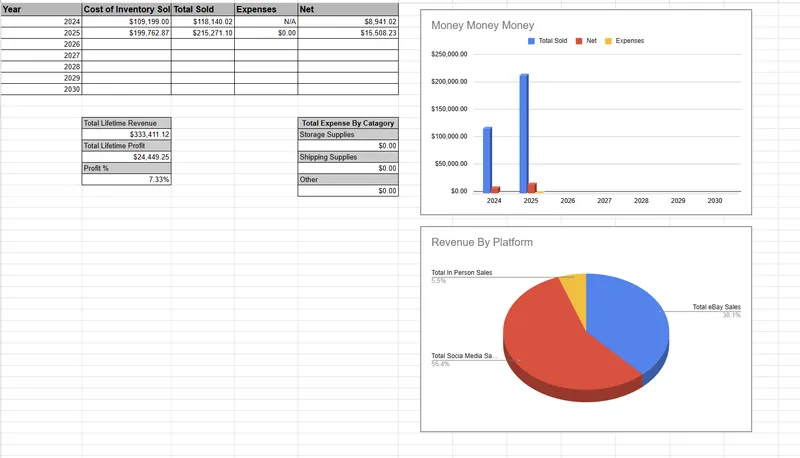Click the Total Lifetime Profit label

pyautogui.click(x=127, y=145)
